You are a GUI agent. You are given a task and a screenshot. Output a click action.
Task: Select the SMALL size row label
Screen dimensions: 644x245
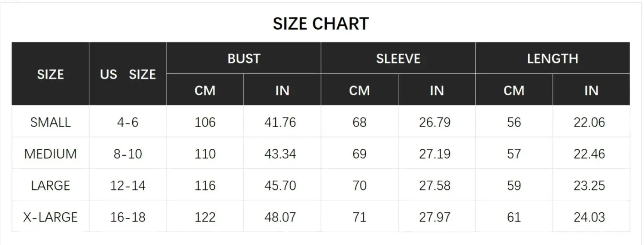click(x=50, y=122)
